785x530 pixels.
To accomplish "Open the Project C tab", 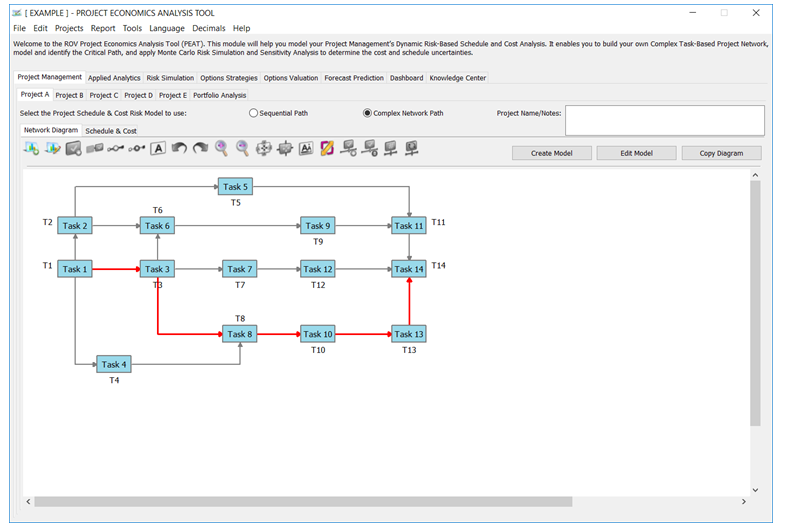I will click(x=104, y=95).
